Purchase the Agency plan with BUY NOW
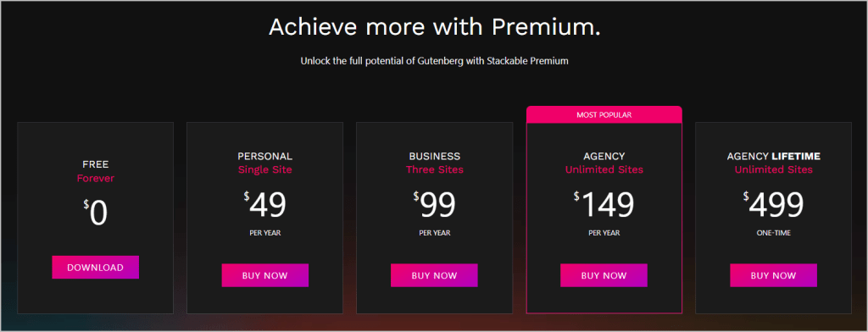 click(604, 275)
